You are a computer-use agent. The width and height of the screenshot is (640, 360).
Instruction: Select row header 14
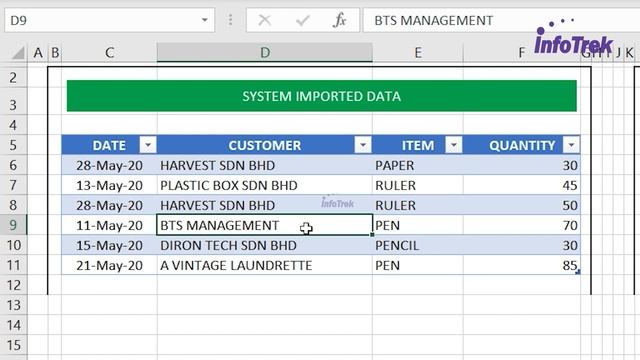[x=13, y=325]
